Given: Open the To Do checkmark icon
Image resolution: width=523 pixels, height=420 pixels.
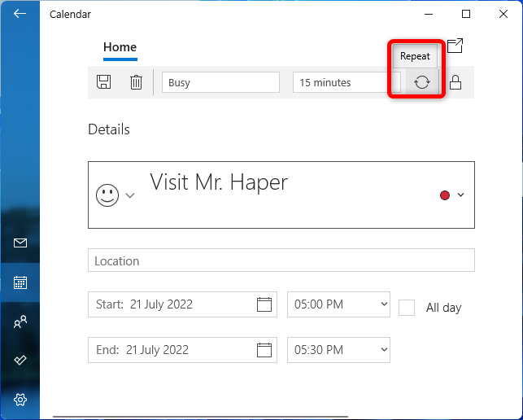Looking at the screenshot, I should [x=20, y=360].
